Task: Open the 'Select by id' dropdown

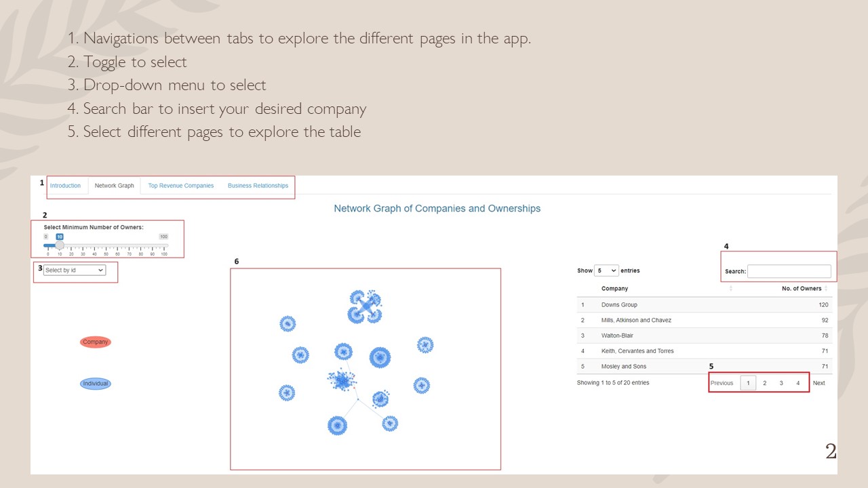Action: point(75,270)
